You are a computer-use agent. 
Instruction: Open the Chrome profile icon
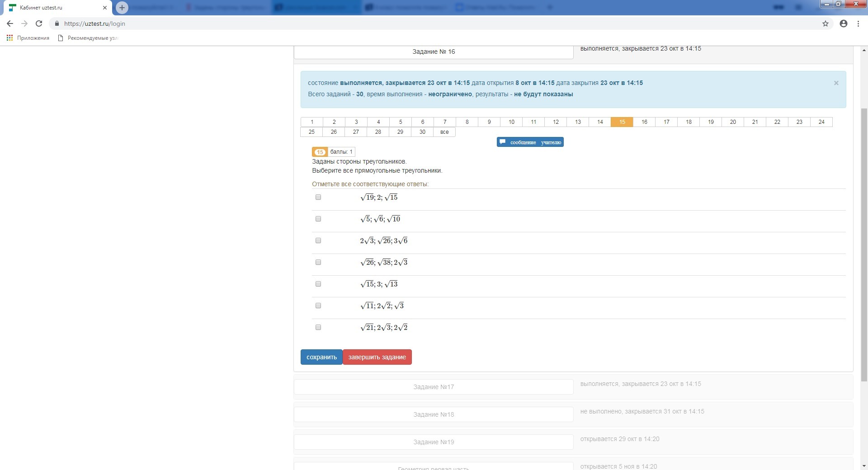(x=843, y=23)
